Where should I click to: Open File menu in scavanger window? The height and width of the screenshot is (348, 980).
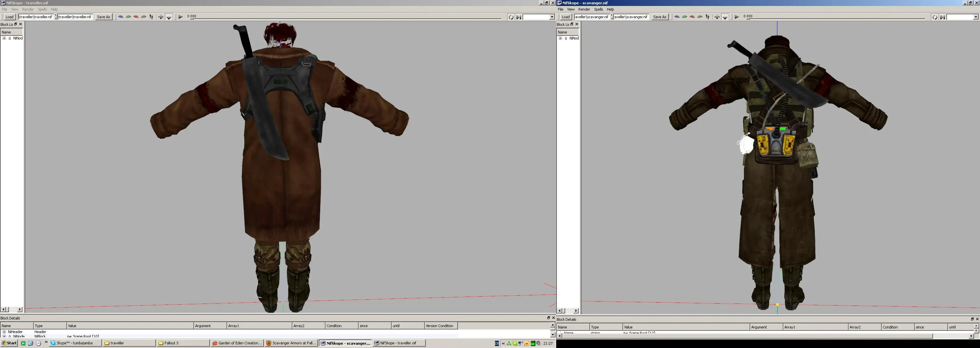(x=561, y=9)
